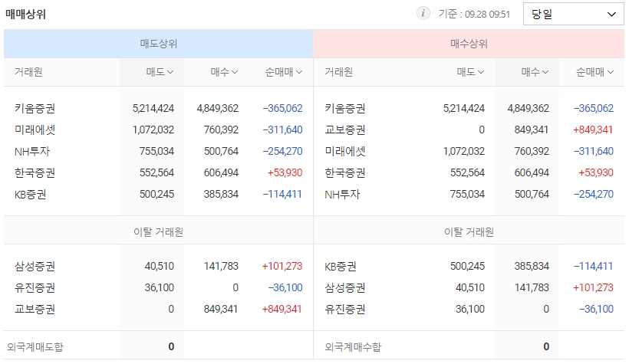Viewport: 629px width, 364px height.
Task: Click 교보증권 in left 이탈 거래원 list
Action: [x=35, y=309]
